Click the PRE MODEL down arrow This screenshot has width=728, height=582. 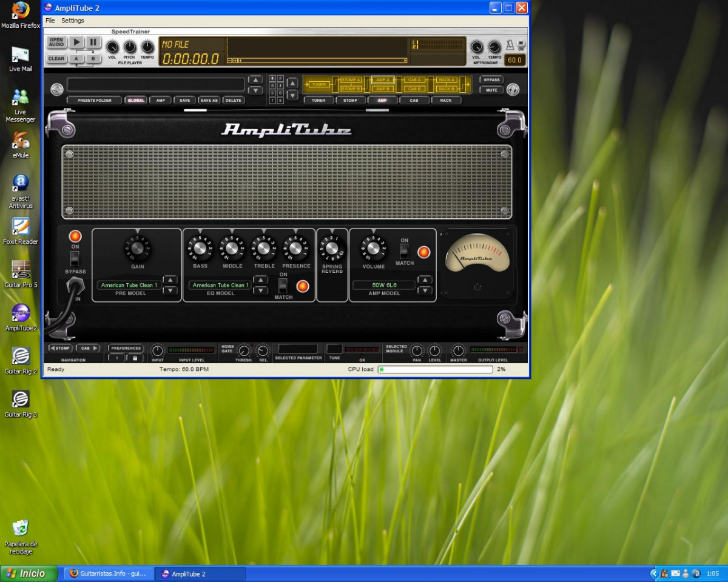pyautogui.click(x=170, y=291)
